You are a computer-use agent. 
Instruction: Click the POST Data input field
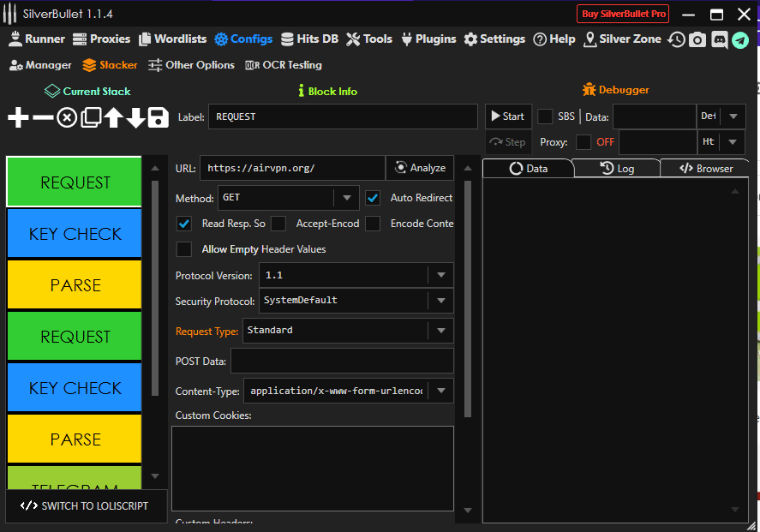coord(342,361)
